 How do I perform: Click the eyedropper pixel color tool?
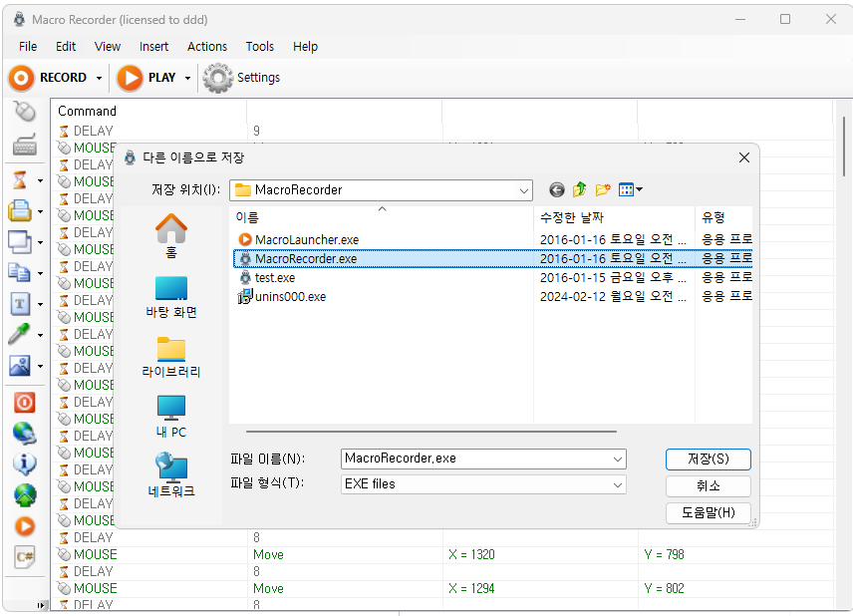20,335
